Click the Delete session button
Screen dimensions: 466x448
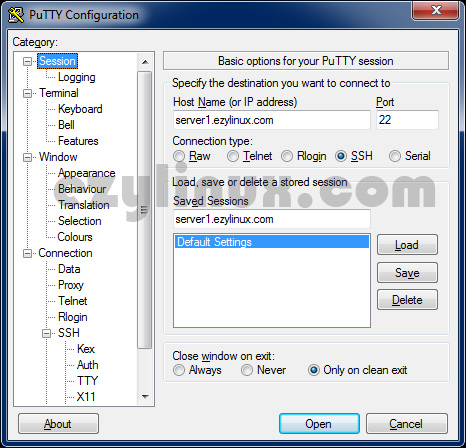point(407,300)
